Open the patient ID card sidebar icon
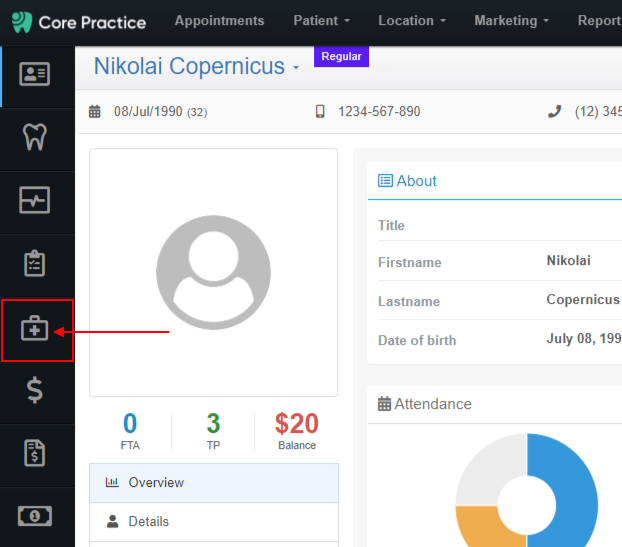622x547 pixels. (x=35, y=74)
